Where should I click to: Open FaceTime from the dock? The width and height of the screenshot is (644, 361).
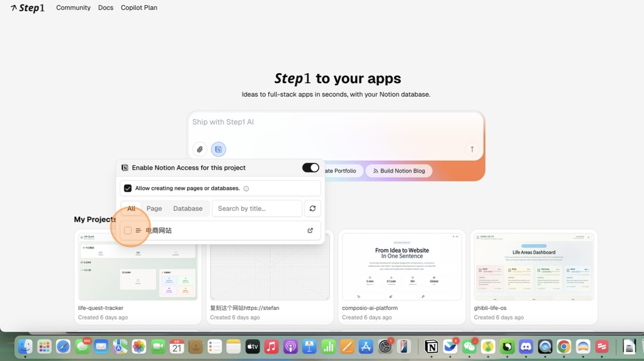coord(158,347)
